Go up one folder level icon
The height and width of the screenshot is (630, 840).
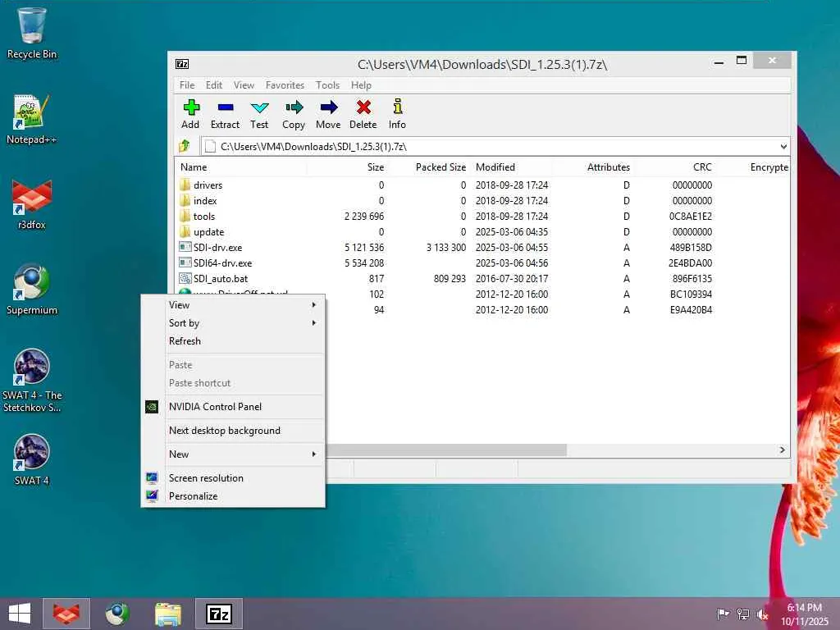[185, 146]
